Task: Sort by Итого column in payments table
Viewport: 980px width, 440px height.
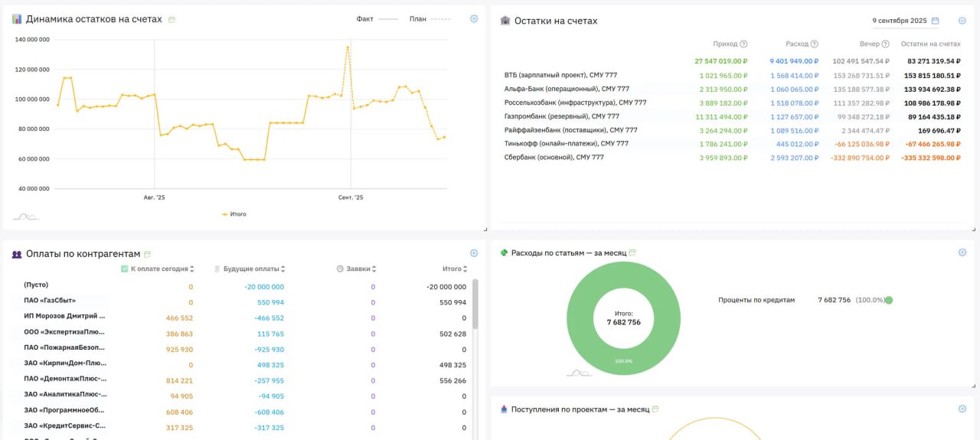Action: click(466, 269)
